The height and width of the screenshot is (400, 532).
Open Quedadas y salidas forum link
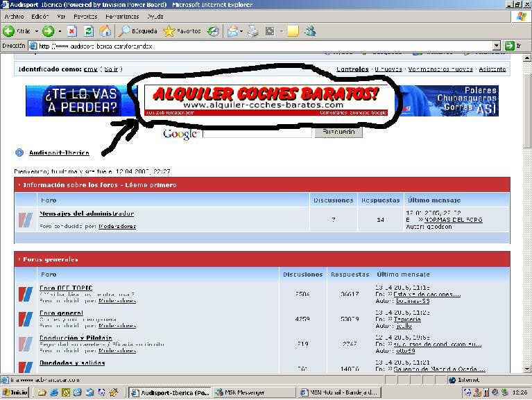(72, 363)
